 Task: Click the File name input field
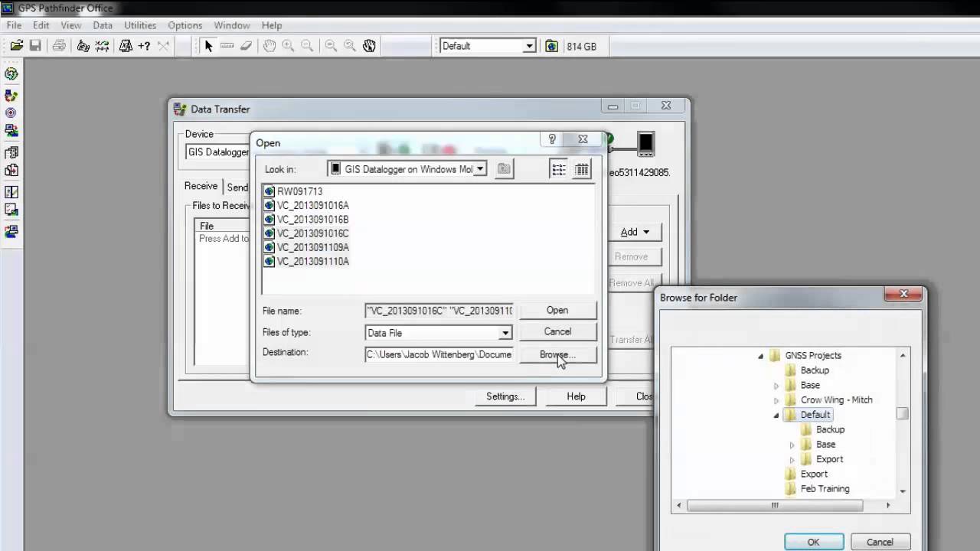coord(439,311)
